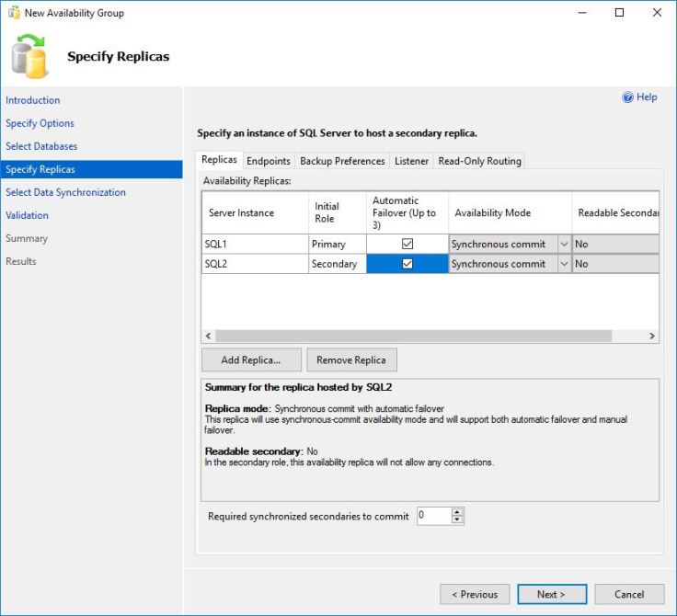Click Next to proceed in wizard
This screenshot has width=677, height=616.
551,594
